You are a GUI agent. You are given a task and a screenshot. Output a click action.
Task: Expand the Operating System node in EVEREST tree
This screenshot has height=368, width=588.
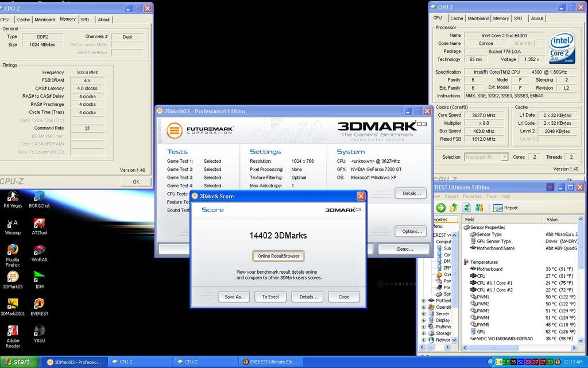(424, 307)
